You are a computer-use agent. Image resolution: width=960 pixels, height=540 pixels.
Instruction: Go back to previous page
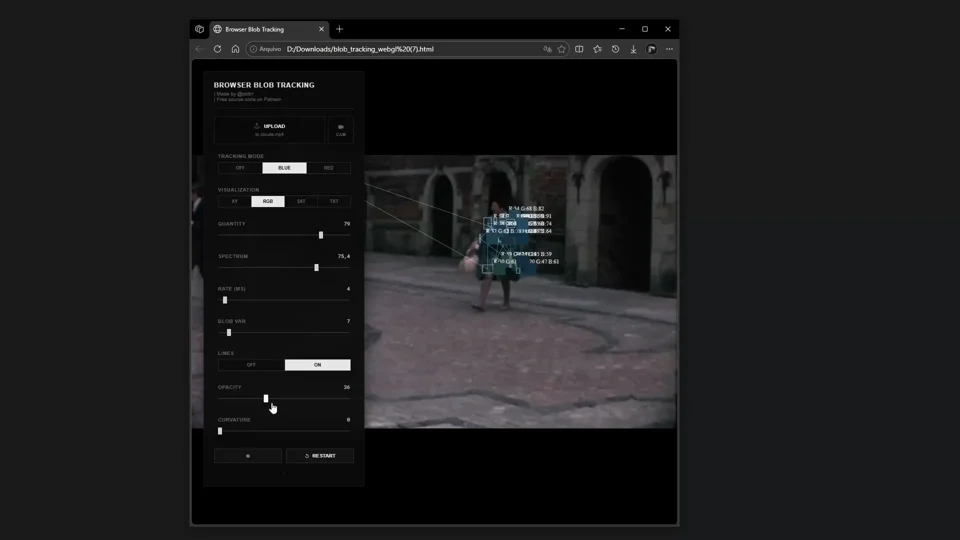[200, 49]
